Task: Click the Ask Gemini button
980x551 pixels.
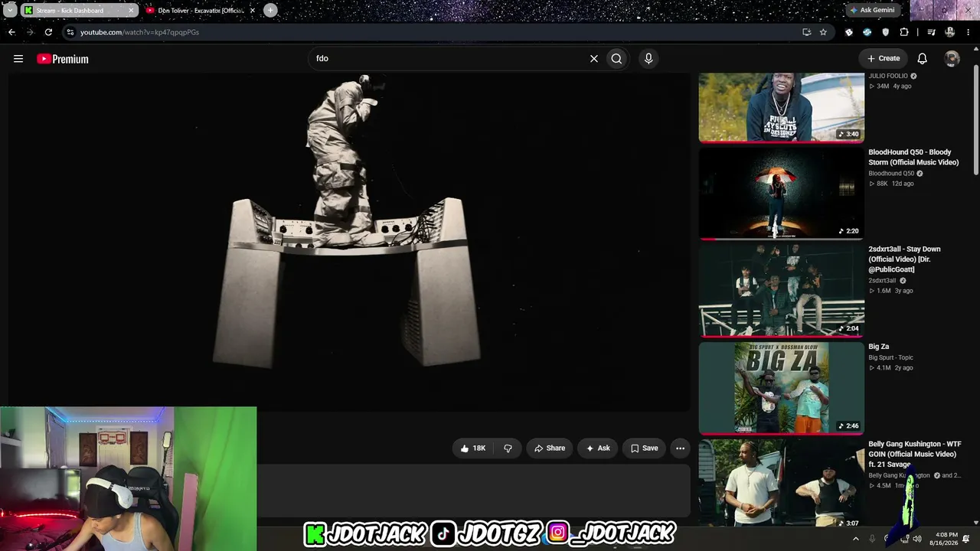Action: pos(873,10)
